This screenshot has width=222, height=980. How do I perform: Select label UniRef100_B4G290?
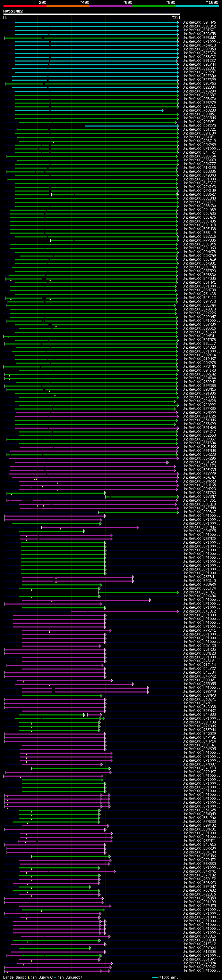(x=199, y=91)
